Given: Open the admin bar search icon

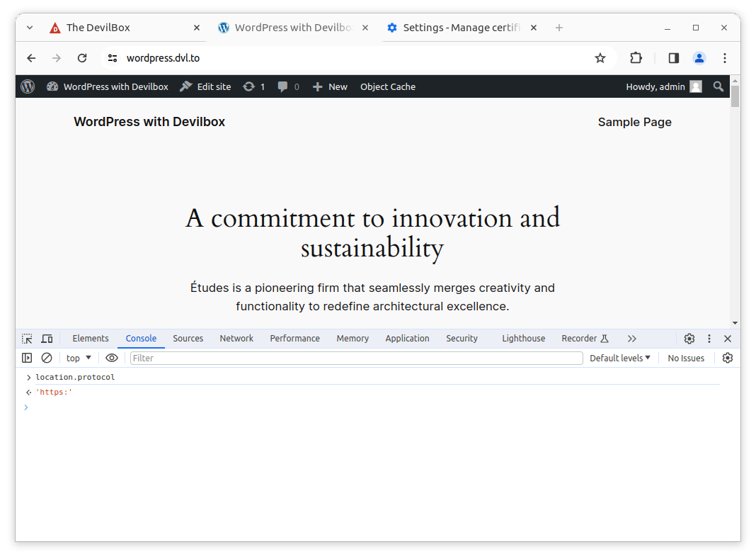Looking at the screenshot, I should point(718,86).
